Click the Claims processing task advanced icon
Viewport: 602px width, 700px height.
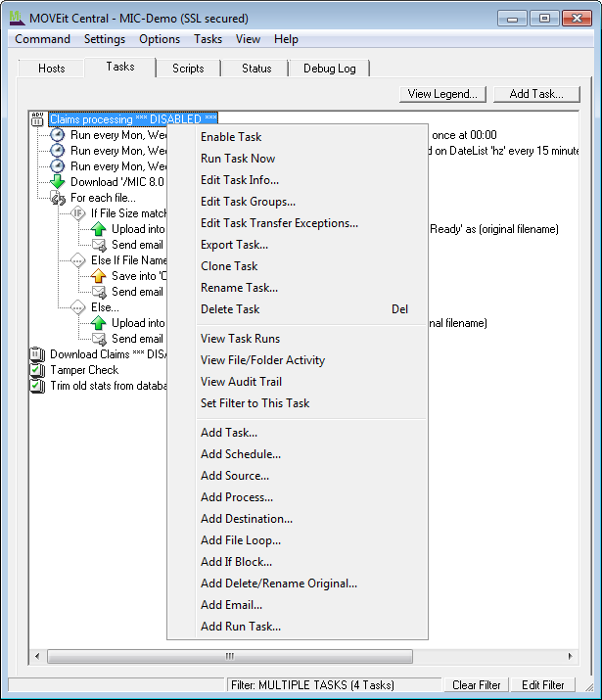pyautogui.click(x=37, y=119)
